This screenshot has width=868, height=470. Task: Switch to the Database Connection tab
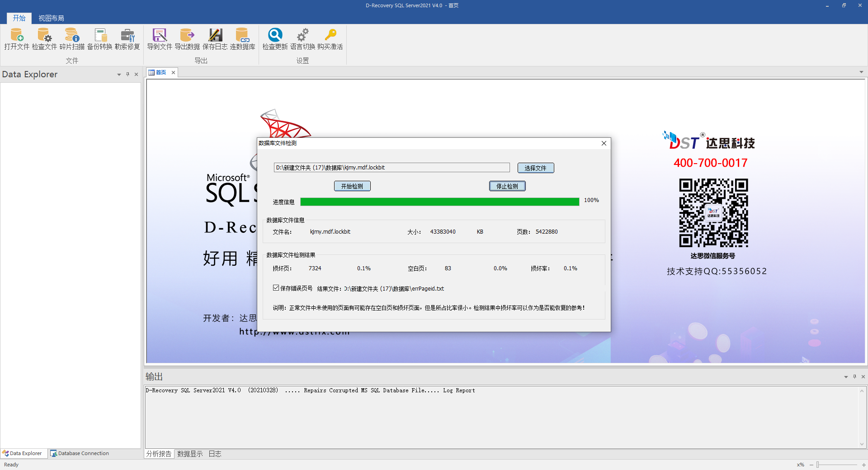point(80,453)
